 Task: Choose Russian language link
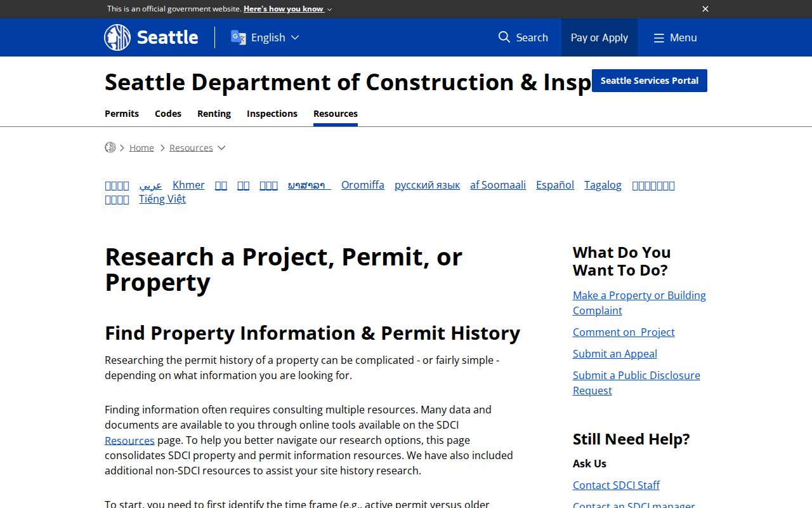coord(427,185)
